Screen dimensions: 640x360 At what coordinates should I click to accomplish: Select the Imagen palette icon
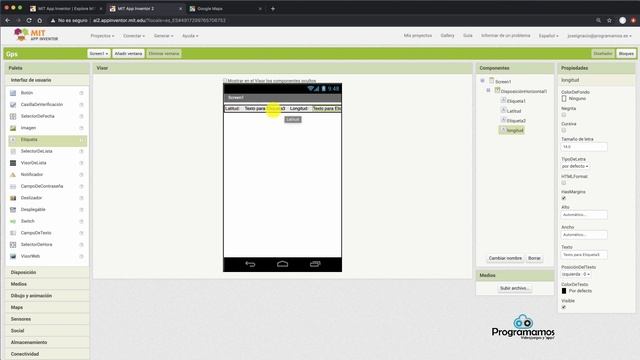point(13,128)
